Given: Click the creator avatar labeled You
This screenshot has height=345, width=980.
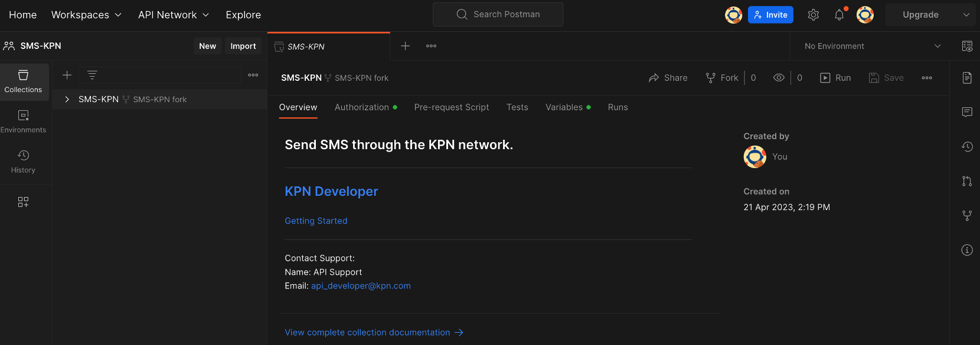Looking at the screenshot, I should tap(754, 157).
